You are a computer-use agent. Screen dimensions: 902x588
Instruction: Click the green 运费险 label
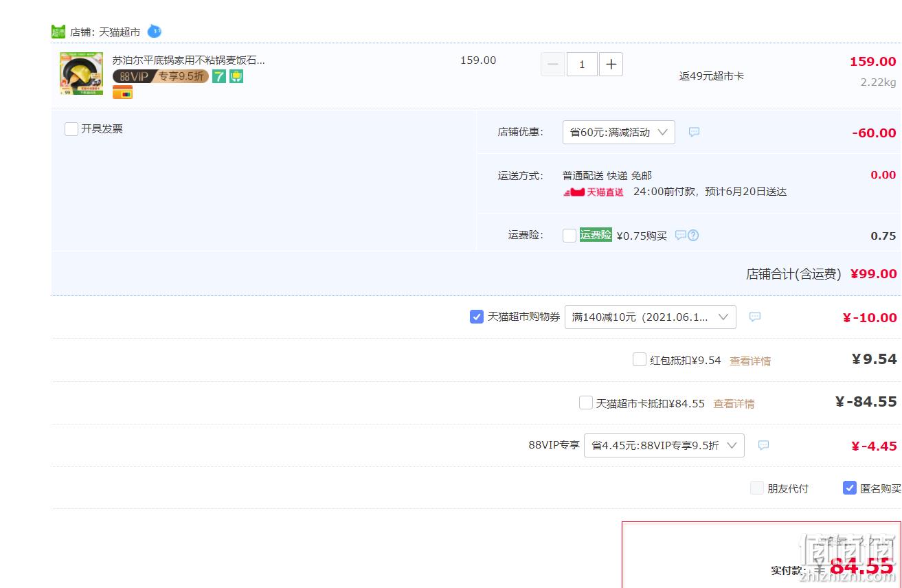[596, 235]
